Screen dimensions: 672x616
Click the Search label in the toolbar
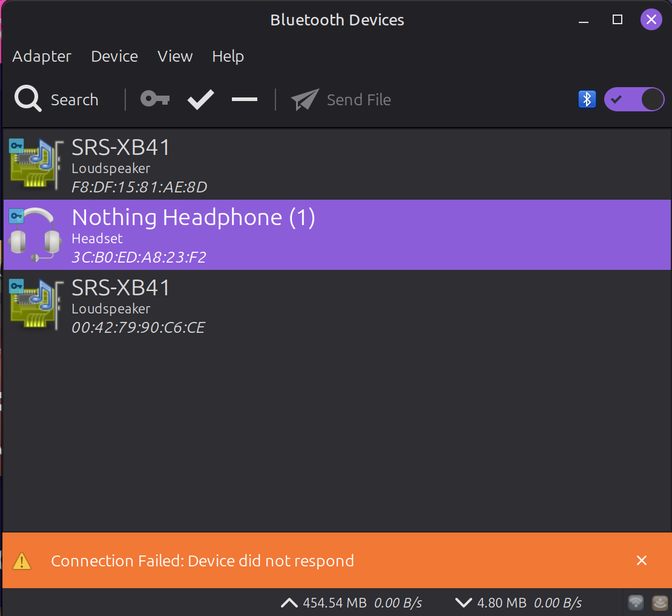pyautogui.click(x=74, y=100)
